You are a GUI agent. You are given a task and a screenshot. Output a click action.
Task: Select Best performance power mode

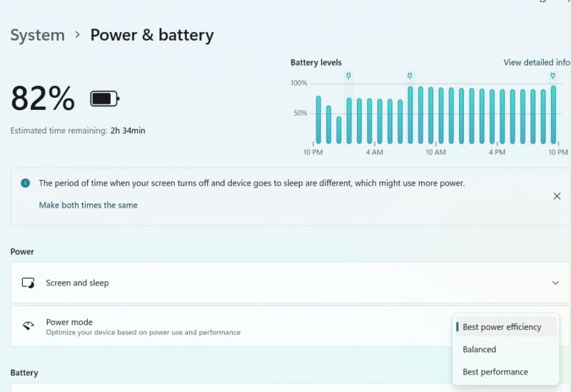tap(495, 372)
